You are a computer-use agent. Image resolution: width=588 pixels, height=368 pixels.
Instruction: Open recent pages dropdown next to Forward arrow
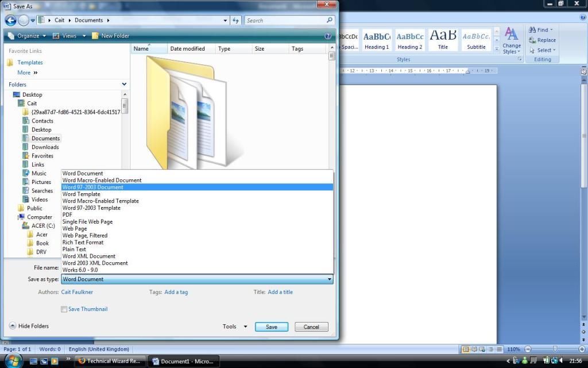(x=33, y=21)
